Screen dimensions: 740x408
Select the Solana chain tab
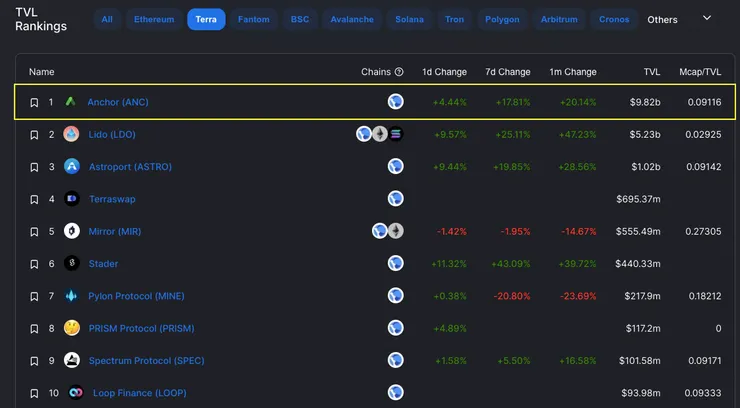point(409,19)
